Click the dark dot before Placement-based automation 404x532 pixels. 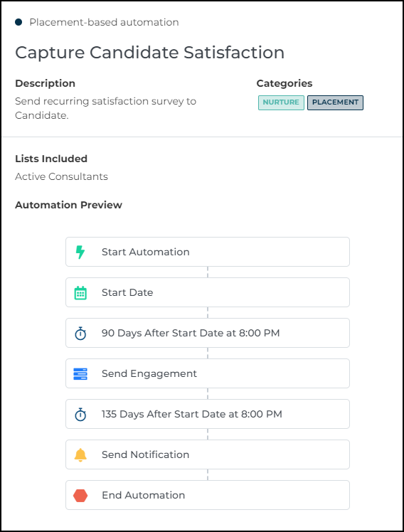pyautogui.click(x=18, y=22)
